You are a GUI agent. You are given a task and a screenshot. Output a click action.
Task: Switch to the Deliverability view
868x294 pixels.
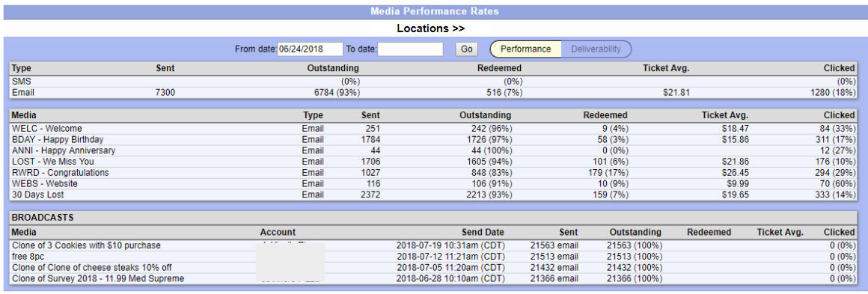coord(596,49)
